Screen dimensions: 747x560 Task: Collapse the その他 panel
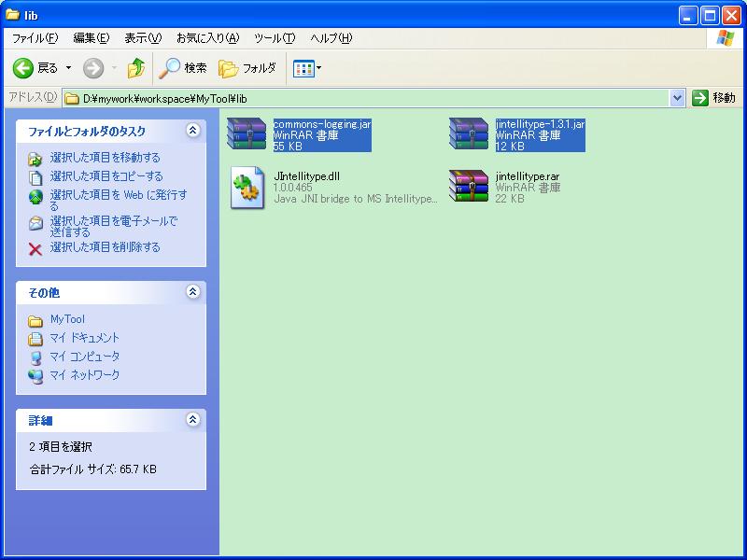[x=193, y=291]
